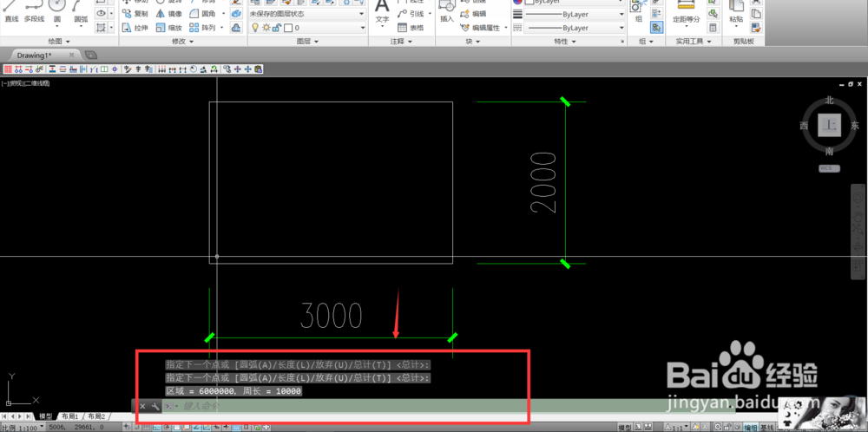
Task: Click the 圆角 (Fillet) tool
Action: pos(202,14)
